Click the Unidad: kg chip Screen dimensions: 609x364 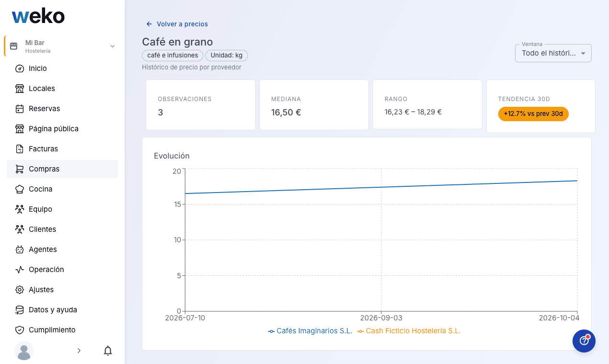pyautogui.click(x=226, y=56)
